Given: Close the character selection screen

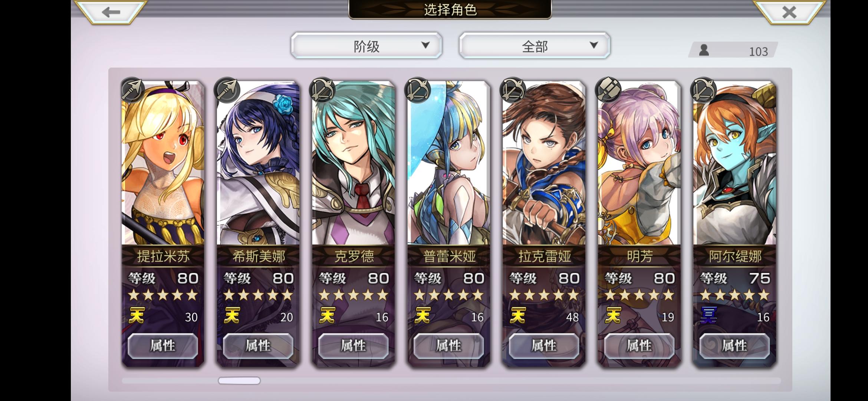Looking at the screenshot, I should pos(789,12).
